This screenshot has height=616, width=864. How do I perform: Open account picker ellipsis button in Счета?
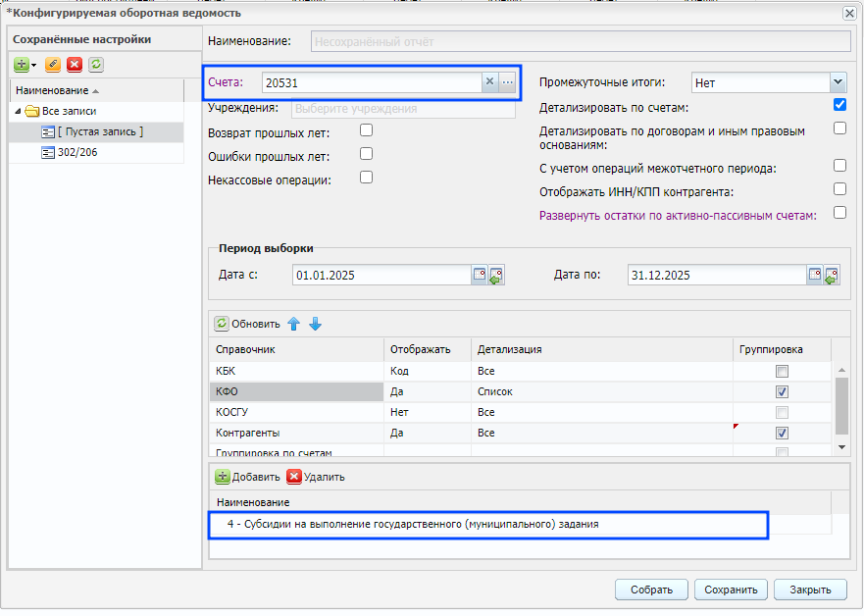click(507, 82)
